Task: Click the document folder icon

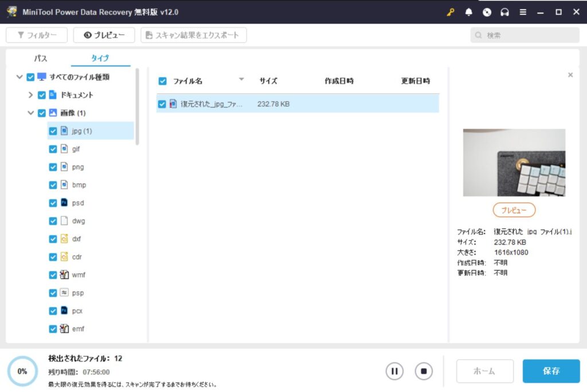Action: [x=53, y=95]
